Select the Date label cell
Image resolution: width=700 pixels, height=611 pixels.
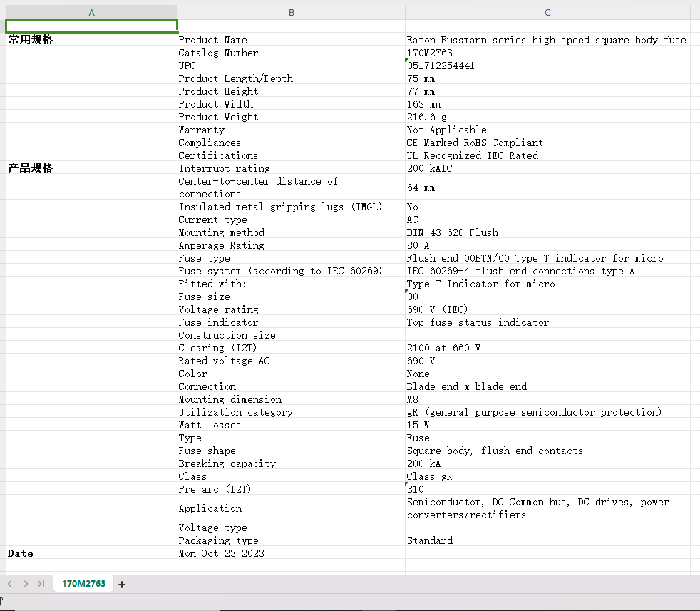pos(91,553)
